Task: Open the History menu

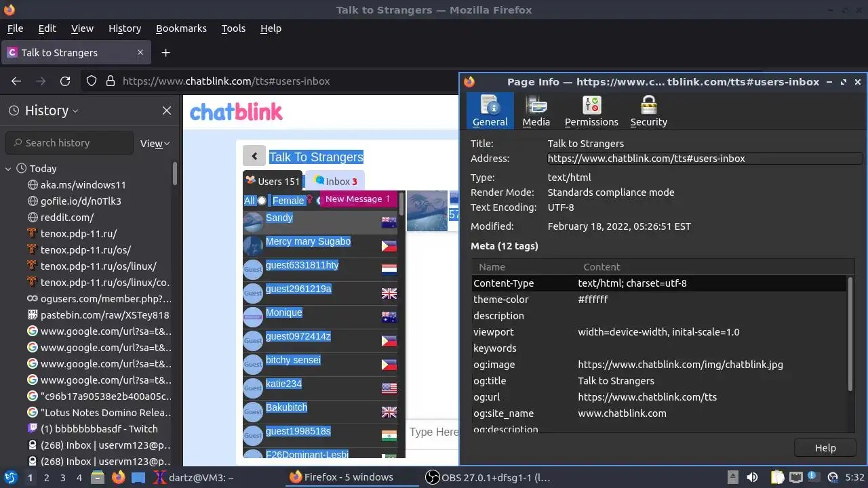Action: pos(125,28)
